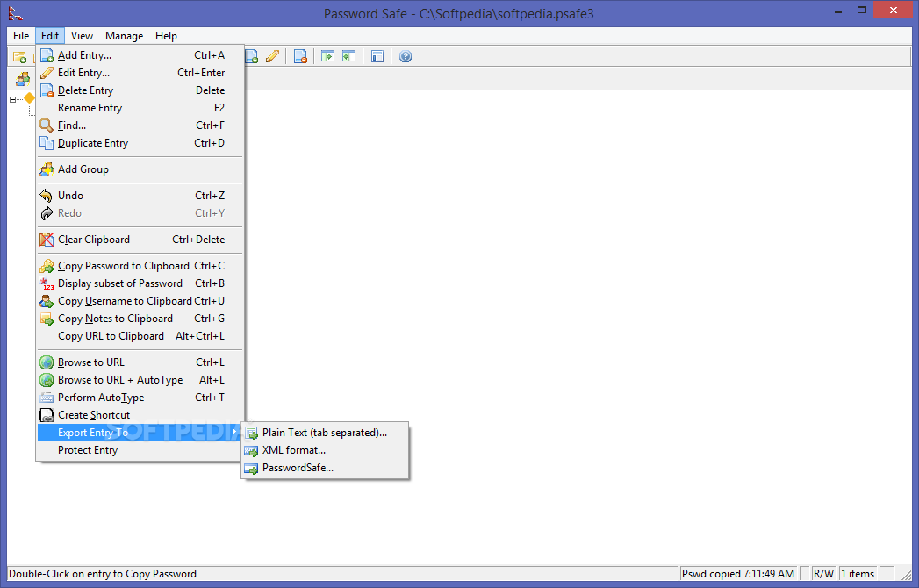
Task: Close the open Edit menu
Action: (x=50, y=36)
